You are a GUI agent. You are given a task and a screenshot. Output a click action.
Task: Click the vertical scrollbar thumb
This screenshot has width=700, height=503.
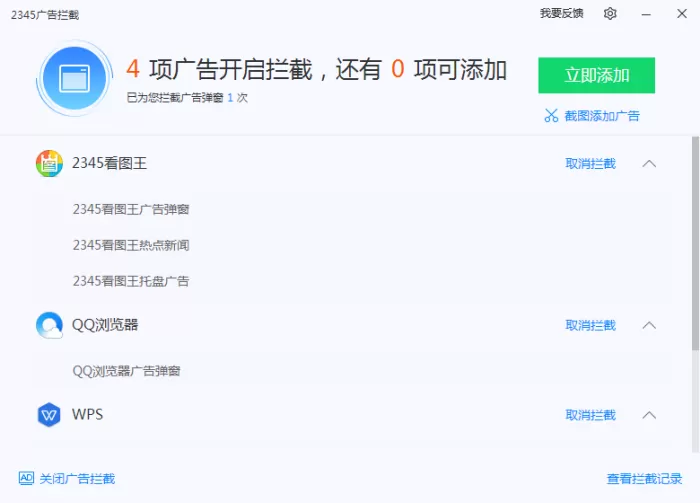[695, 243]
